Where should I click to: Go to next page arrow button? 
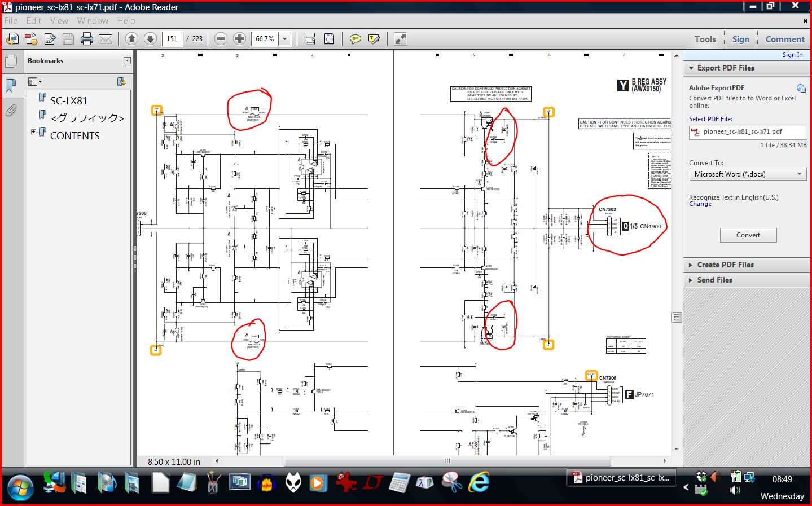point(150,39)
